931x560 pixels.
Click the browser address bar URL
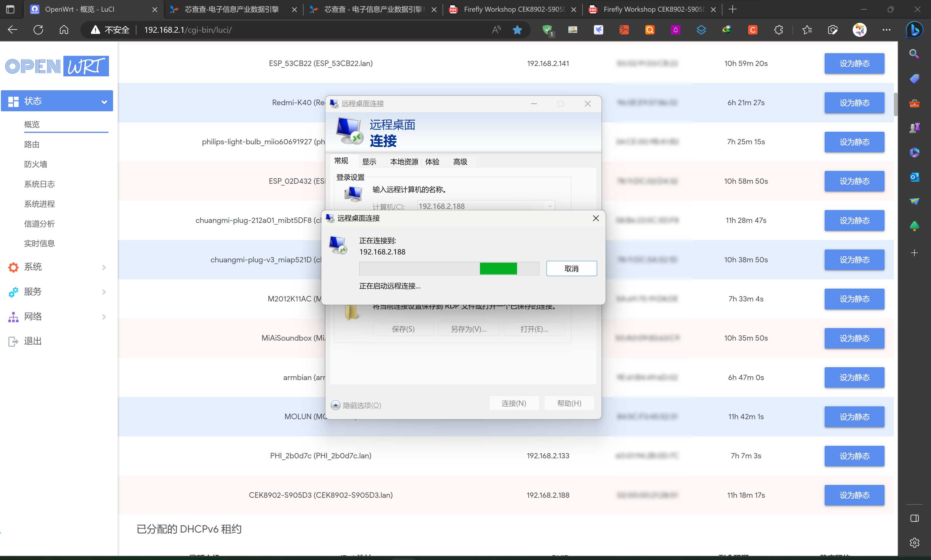point(188,30)
